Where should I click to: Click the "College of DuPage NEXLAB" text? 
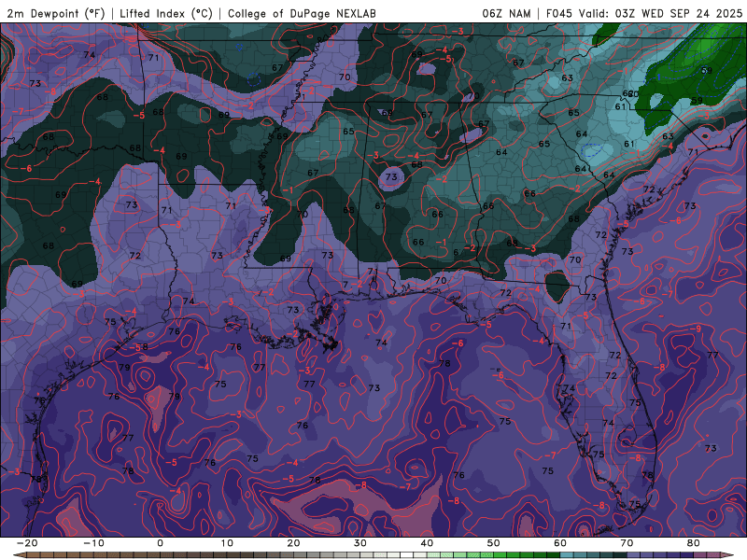pyautogui.click(x=302, y=13)
